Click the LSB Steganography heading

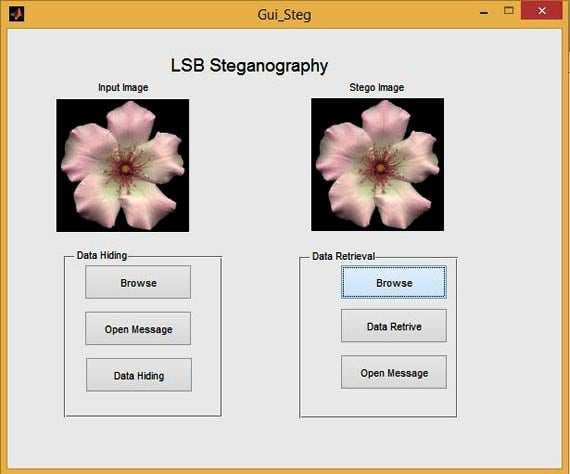click(x=249, y=66)
